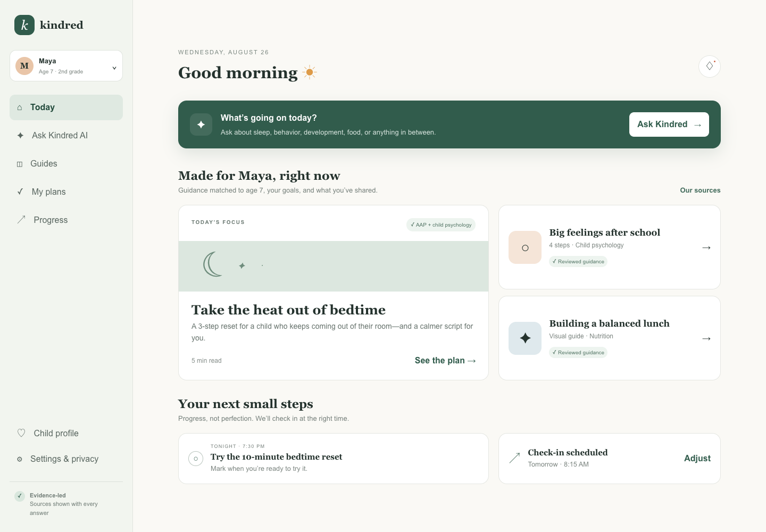
Task: Click the Big feelings after school circle icon
Action: pos(525,247)
